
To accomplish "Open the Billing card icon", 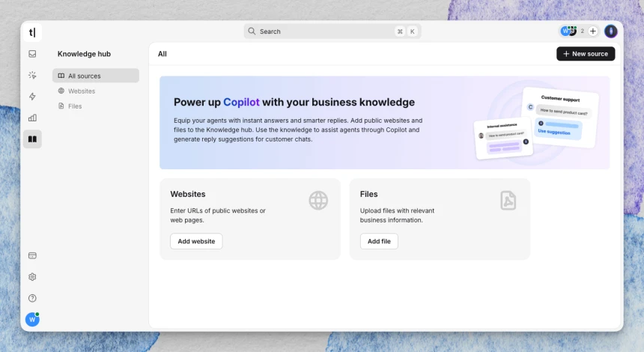I will coord(32,255).
